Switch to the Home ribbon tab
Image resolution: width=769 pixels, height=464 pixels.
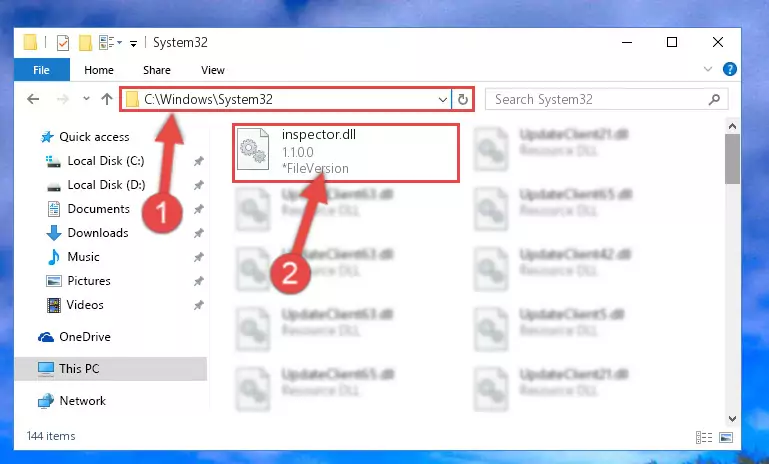99,70
